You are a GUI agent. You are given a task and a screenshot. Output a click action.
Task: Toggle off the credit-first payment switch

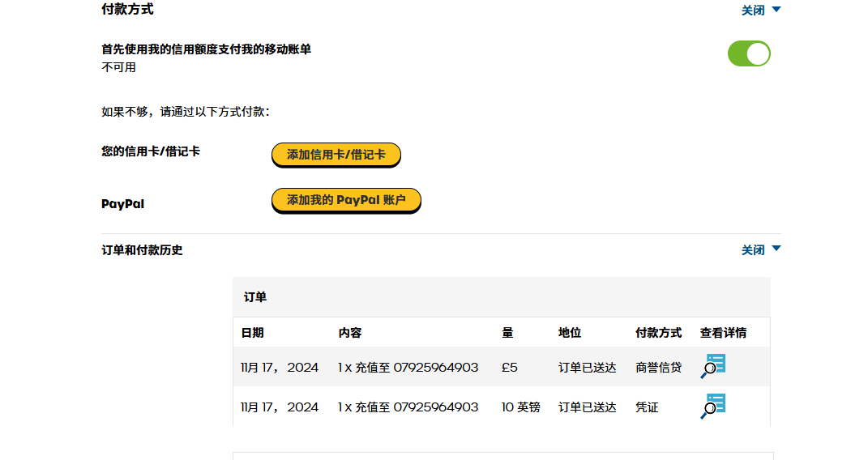(749, 54)
